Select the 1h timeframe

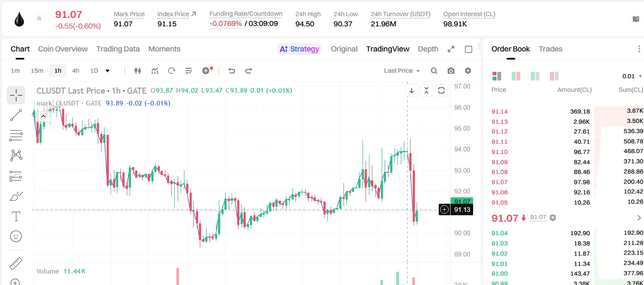pos(58,71)
